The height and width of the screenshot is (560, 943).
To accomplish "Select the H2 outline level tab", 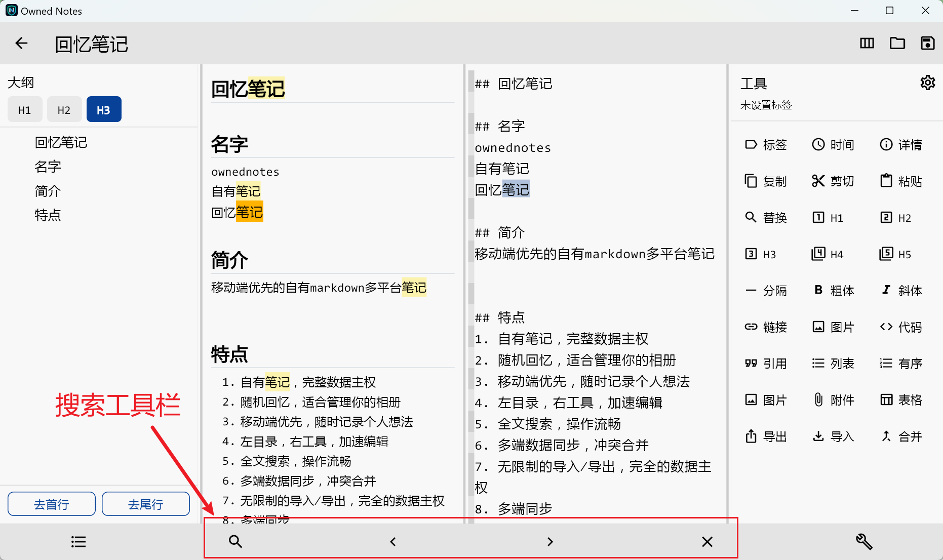I will click(64, 109).
